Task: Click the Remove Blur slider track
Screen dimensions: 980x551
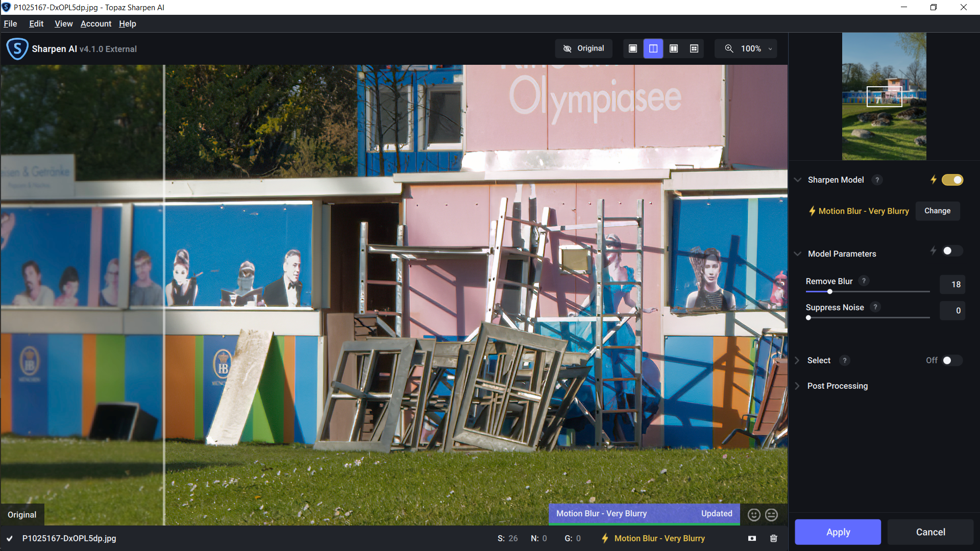Action: pyautogui.click(x=878, y=291)
